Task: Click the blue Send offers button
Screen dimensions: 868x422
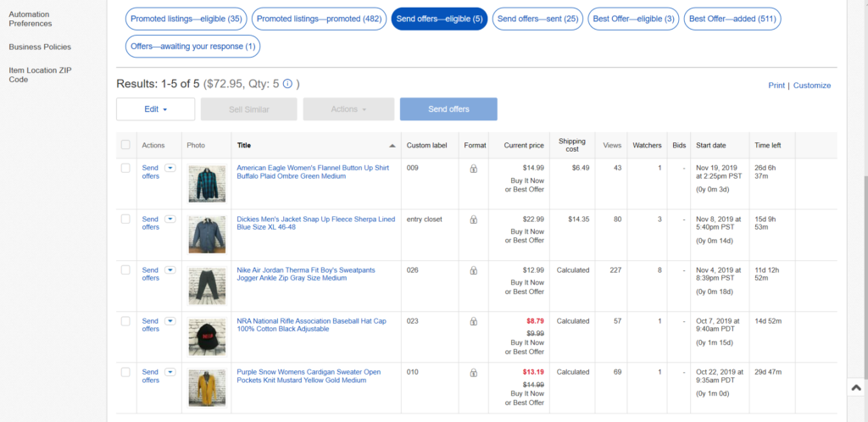Action: (x=448, y=109)
